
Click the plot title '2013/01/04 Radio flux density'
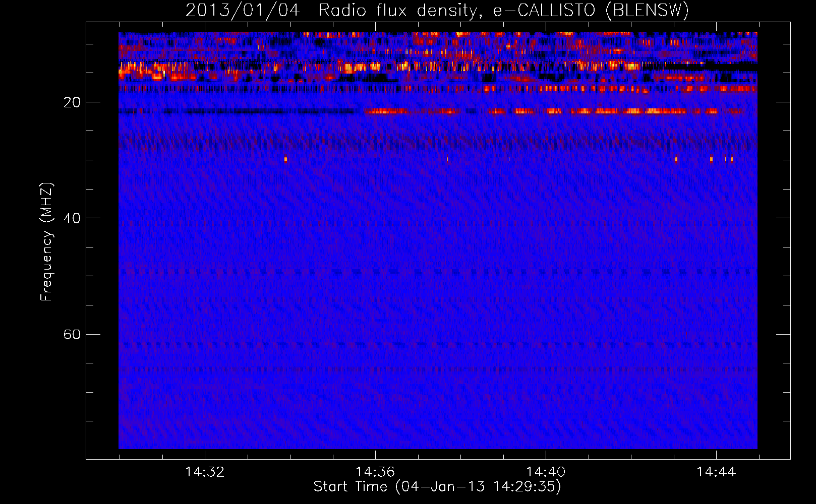coord(437,10)
